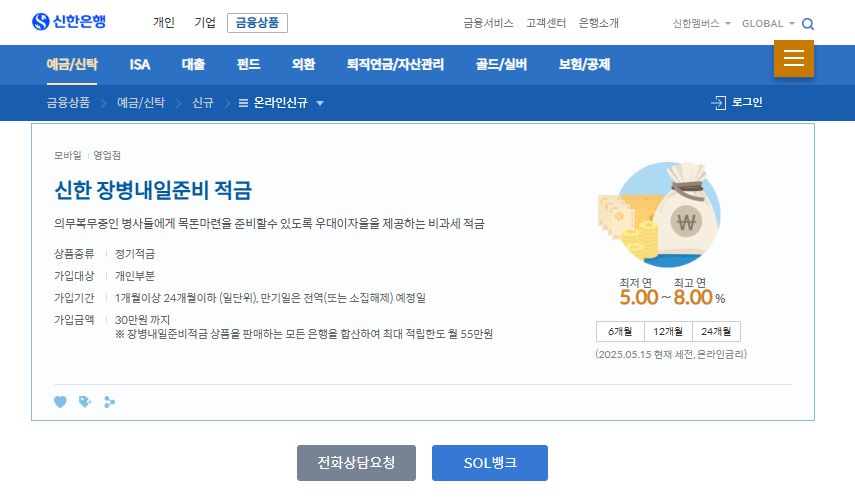Image resolution: width=855 pixels, height=502 pixels.
Task: Show the 24개월 rate option
Action: click(x=716, y=331)
